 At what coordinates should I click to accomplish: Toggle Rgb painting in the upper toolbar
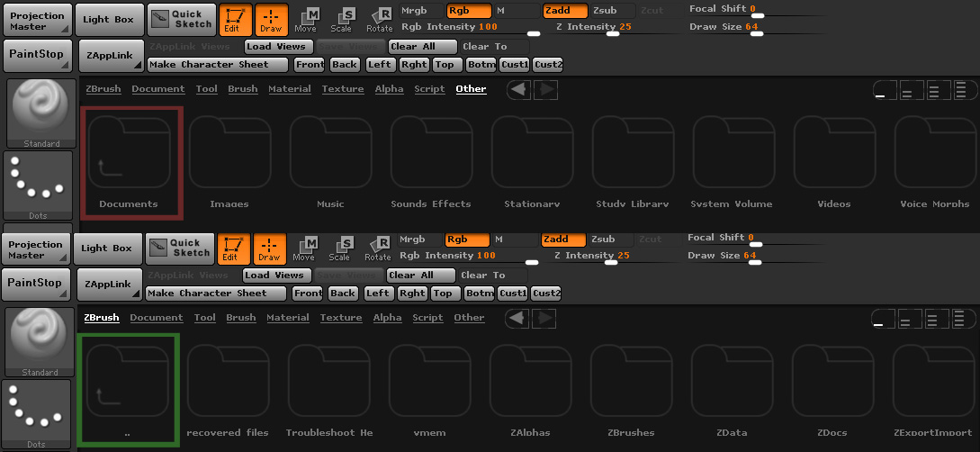(x=470, y=11)
